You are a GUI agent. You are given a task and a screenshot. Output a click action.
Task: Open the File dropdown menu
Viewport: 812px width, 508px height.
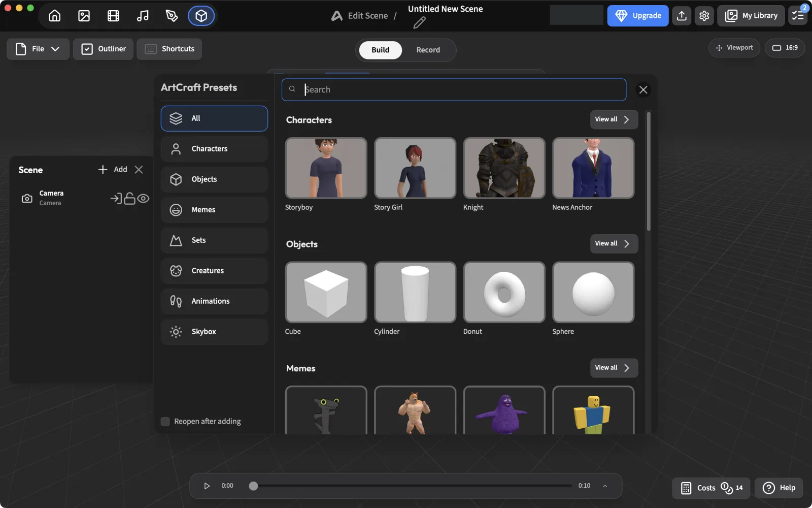tap(38, 49)
